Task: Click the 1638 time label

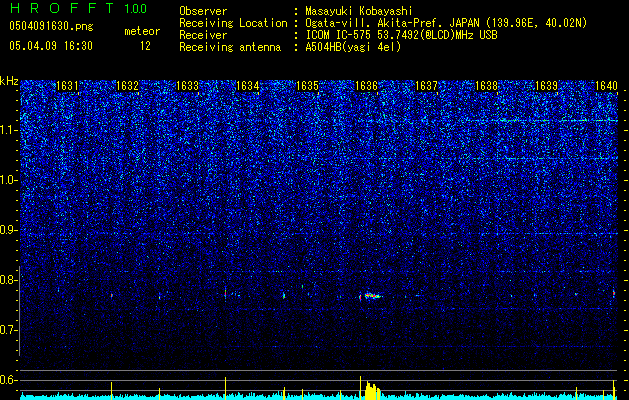Action: (x=487, y=86)
